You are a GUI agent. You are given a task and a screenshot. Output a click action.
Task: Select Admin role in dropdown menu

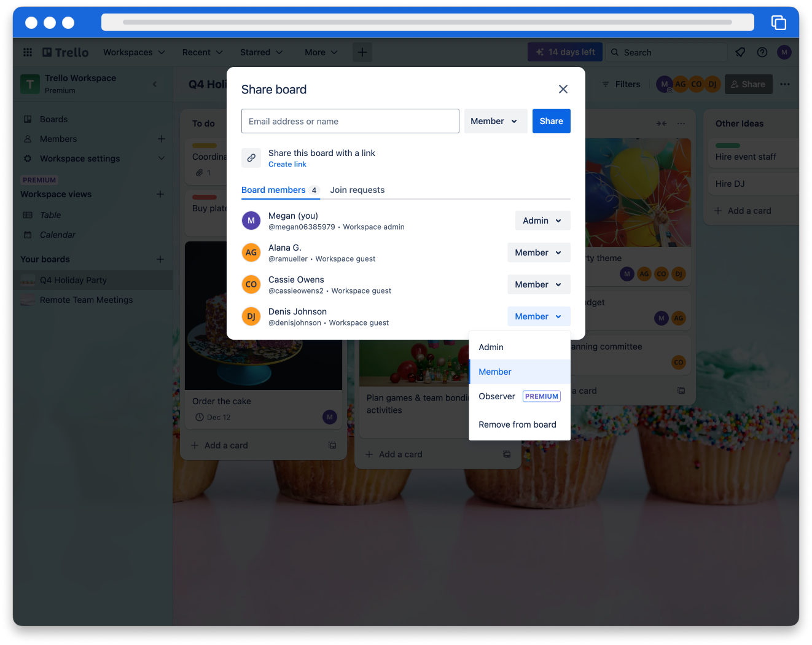coord(520,347)
